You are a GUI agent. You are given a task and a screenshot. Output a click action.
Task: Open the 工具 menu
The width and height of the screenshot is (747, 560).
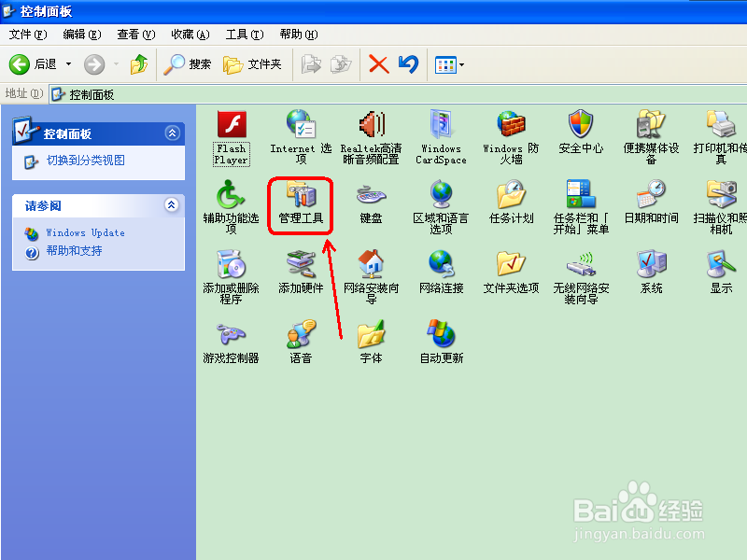point(244,34)
